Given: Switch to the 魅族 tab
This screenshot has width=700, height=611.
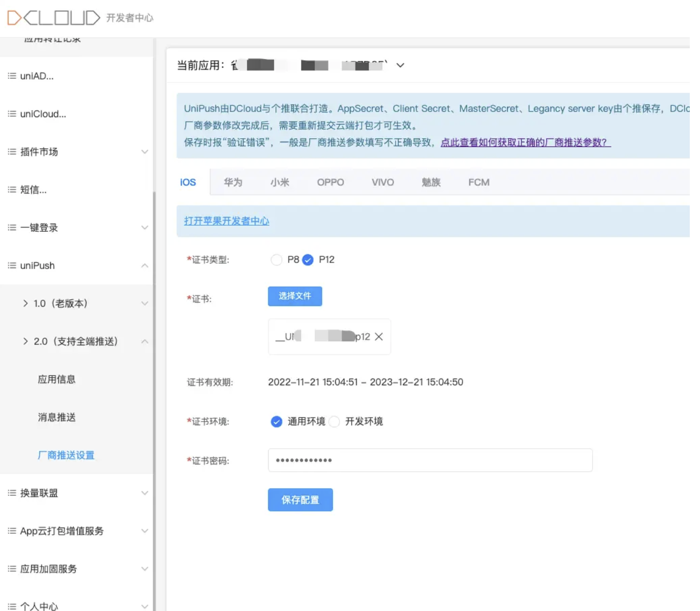Looking at the screenshot, I should [431, 182].
